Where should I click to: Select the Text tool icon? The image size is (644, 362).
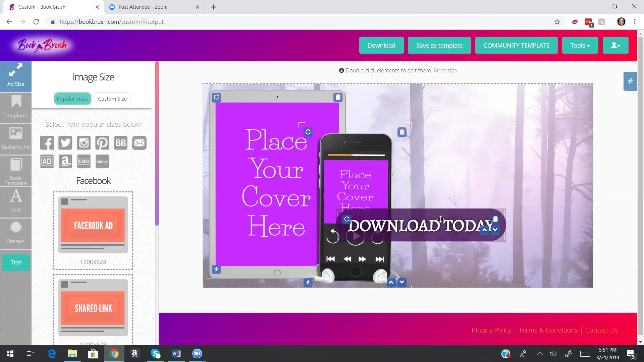(15, 201)
